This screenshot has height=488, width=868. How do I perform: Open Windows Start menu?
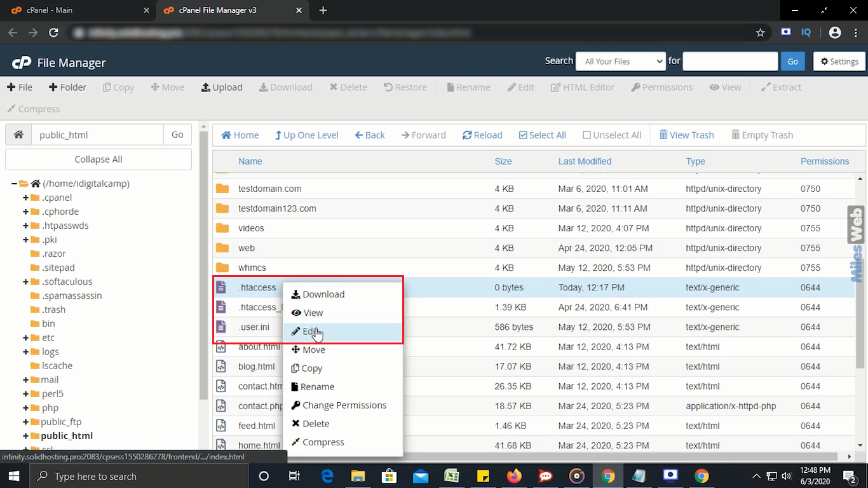[14, 476]
